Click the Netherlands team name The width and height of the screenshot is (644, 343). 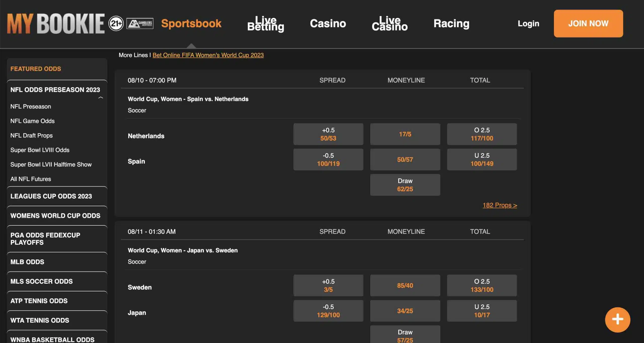[x=146, y=136]
